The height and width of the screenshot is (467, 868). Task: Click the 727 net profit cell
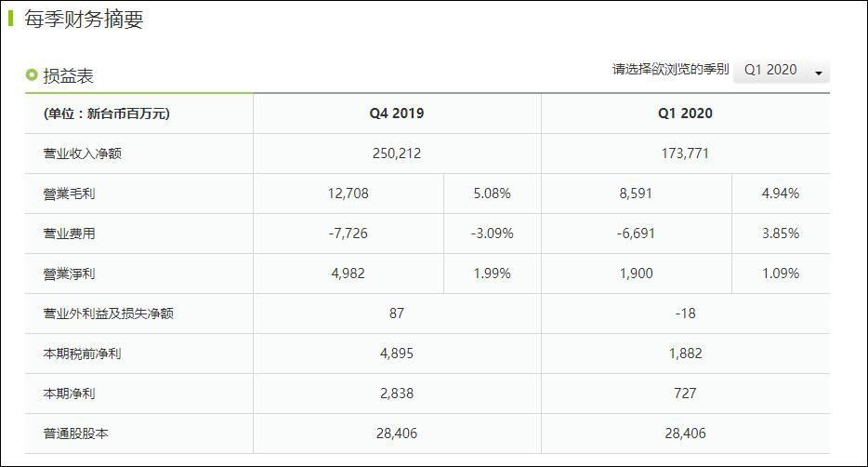(685, 394)
